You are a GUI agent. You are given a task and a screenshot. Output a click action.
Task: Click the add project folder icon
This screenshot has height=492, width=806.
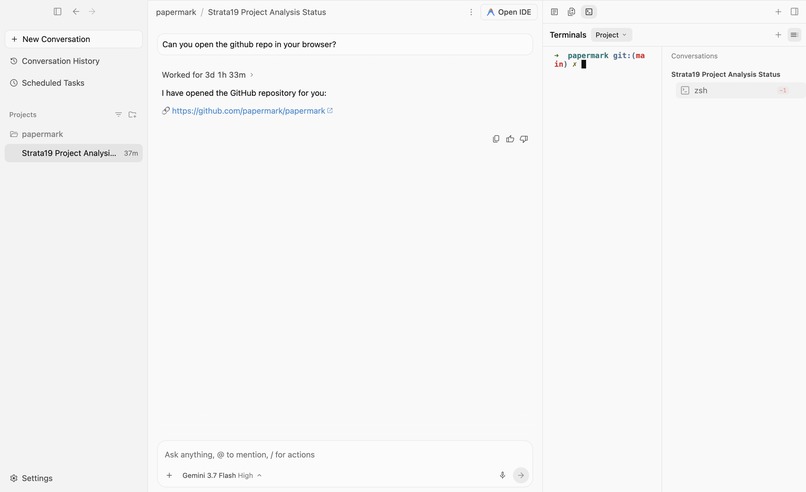(x=133, y=115)
